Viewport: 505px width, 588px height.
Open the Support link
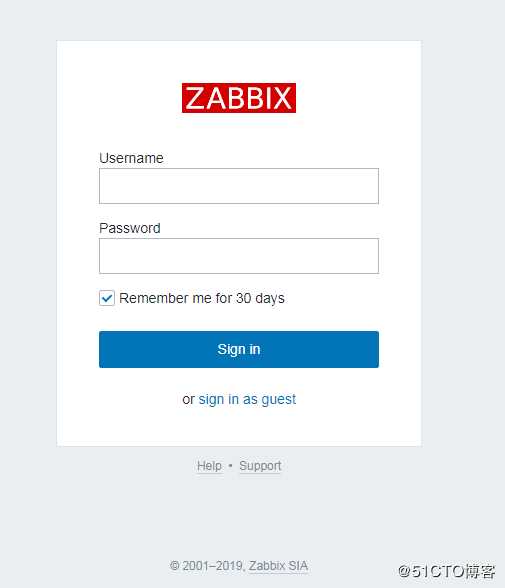click(x=260, y=466)
